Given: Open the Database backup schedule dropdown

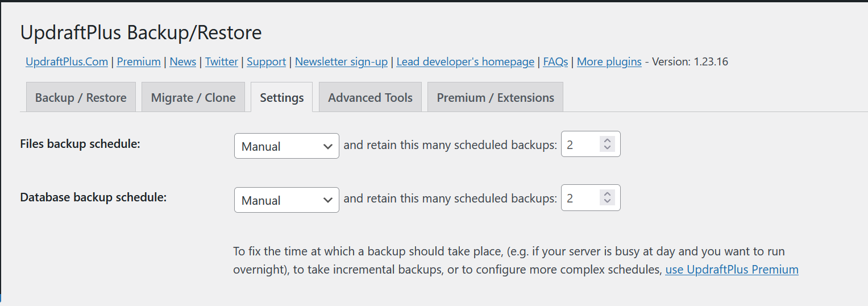Looking at the screenshot, I should pos(286,200).
